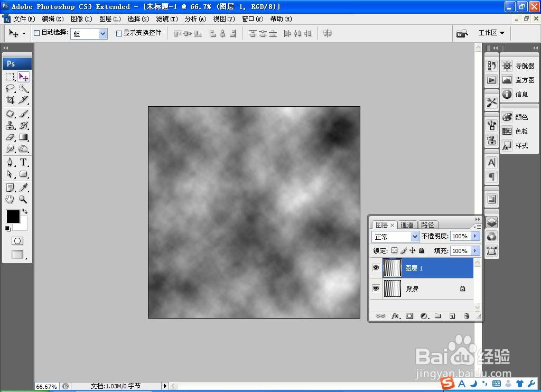Open the 直方图 panel
This screenshot has width=541, height=392.
click(518, 80)
